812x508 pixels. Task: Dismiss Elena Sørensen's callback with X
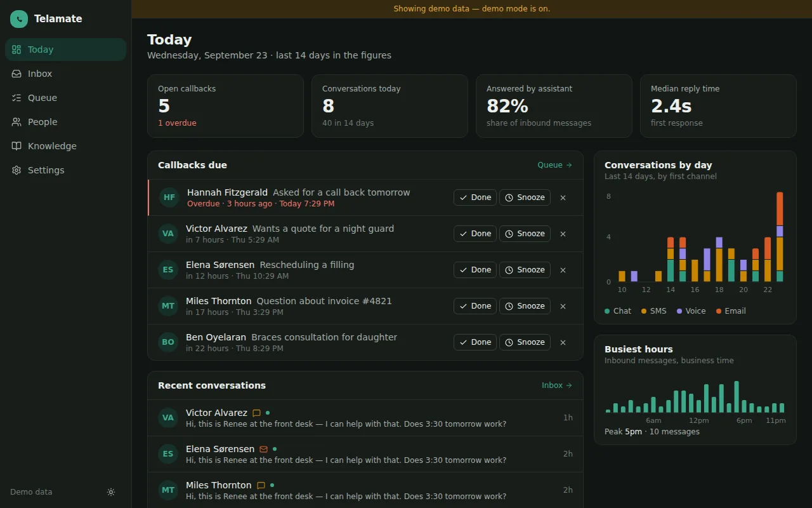click(563, 270)
